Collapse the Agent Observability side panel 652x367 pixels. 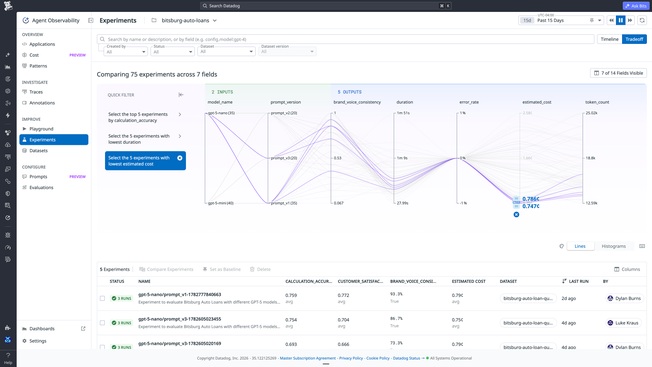(x=91, y=20)
